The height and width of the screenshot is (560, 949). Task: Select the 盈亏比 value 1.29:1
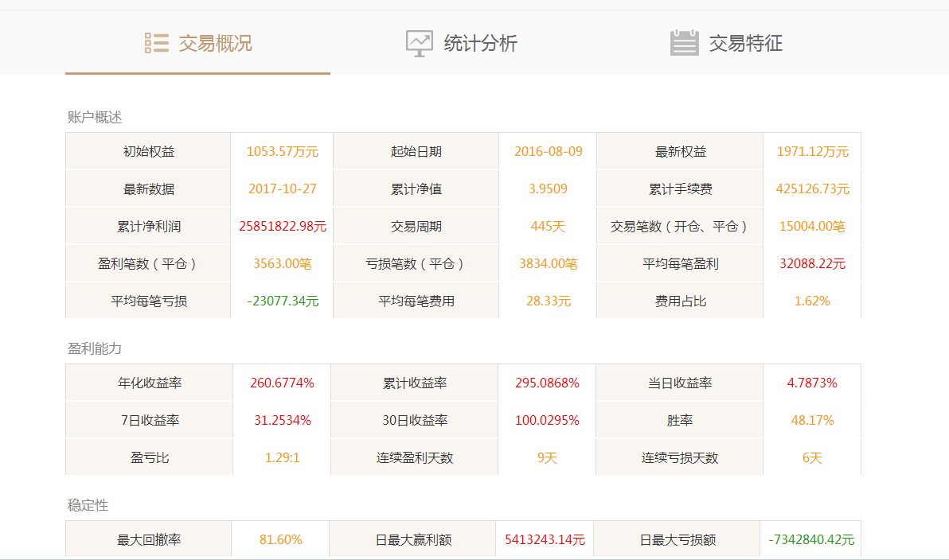[x=282, y=458]
